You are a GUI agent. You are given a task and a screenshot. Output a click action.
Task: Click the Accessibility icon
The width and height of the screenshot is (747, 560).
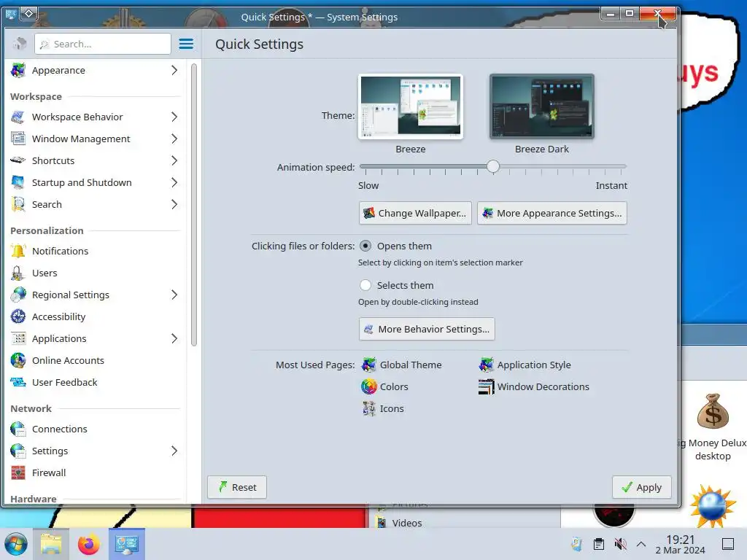point(18,316)
